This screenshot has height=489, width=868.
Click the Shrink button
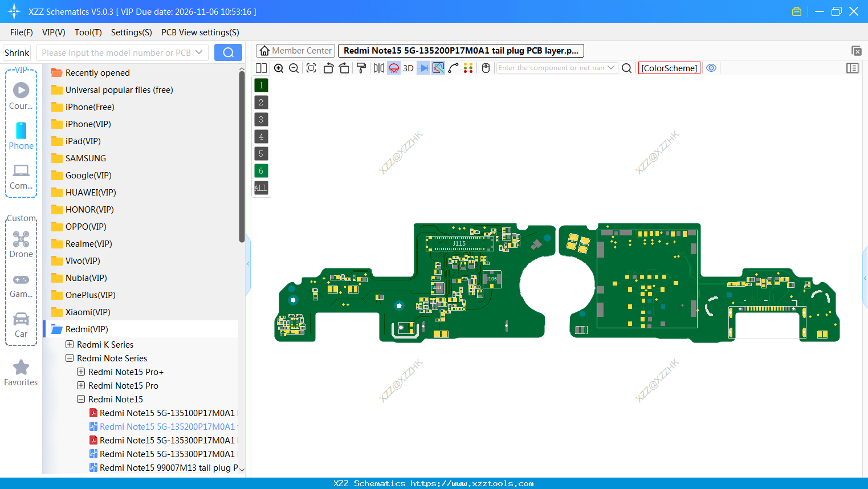tap(17, 52)
